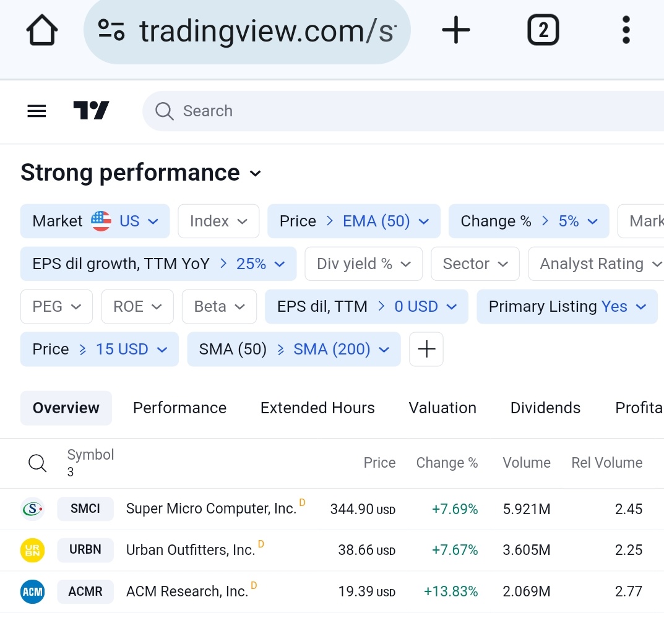Click Super Micro Computer, Inc. name

click(211, 509)
